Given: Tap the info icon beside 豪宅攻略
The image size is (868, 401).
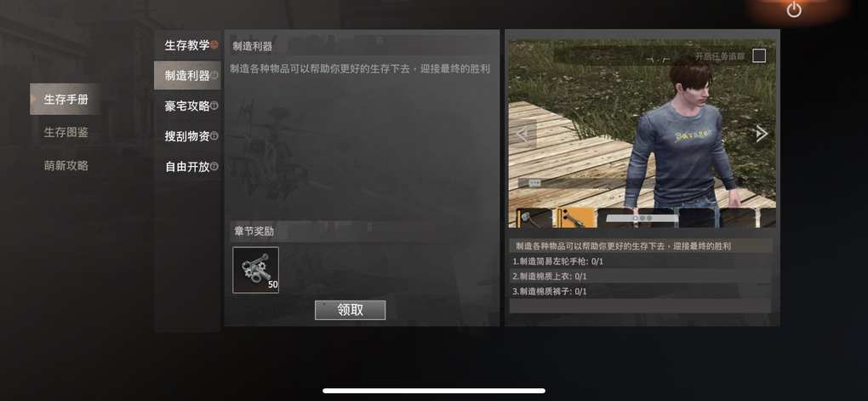Looking at the screenshot, I should coord(214,106).
